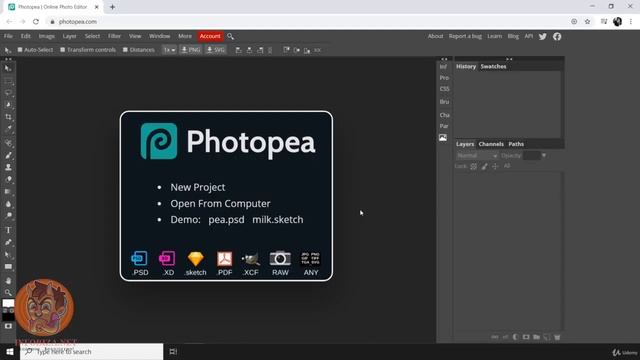
Task: Toggle lock position icon
Action: coord(495,166)
